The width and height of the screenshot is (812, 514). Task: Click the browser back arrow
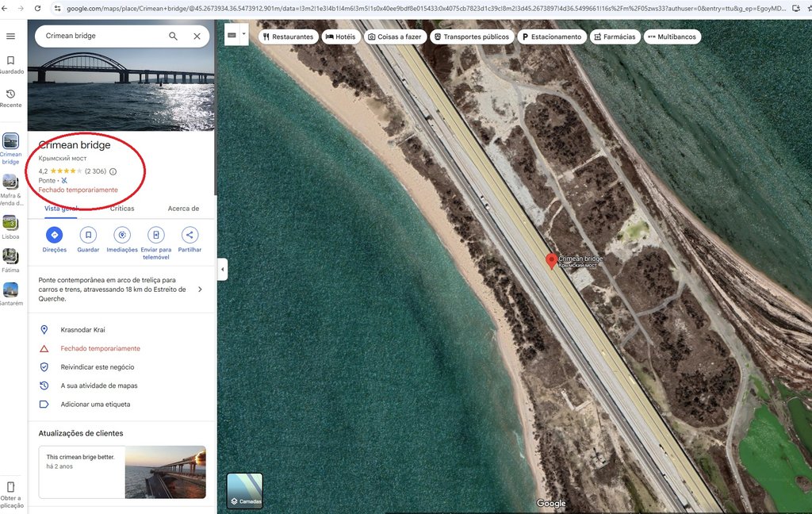click(5, 8)
